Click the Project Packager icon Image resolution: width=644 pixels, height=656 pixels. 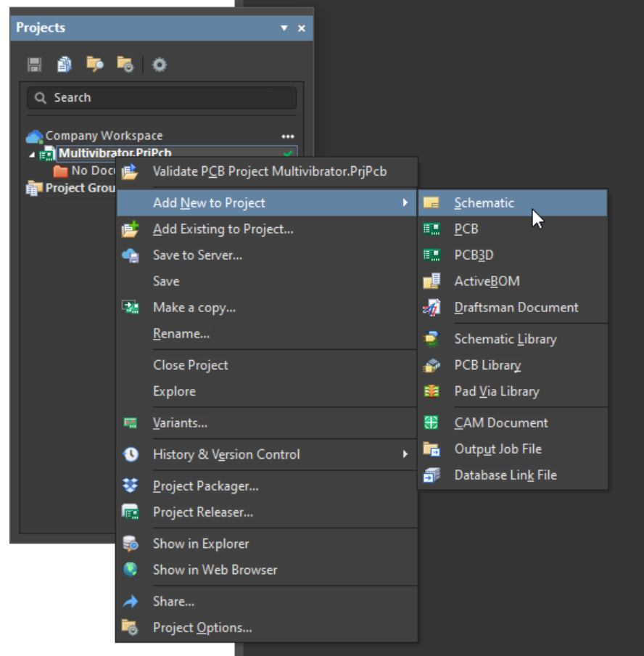coord(130,485)
